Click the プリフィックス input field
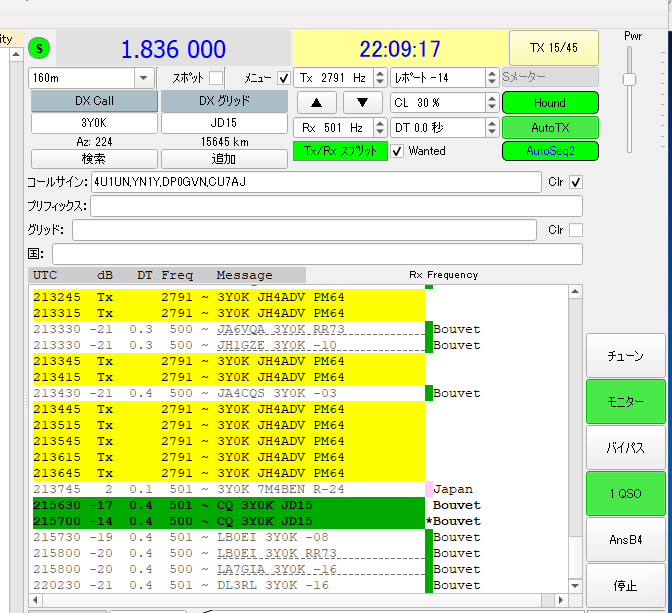This screenshot has height=613, width=672. (336, 206)
